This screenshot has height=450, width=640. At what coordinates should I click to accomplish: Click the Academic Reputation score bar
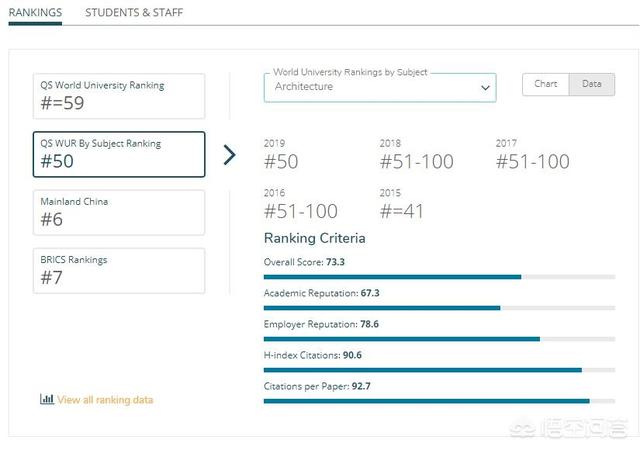pyautogui.click(x=439, y=308)
